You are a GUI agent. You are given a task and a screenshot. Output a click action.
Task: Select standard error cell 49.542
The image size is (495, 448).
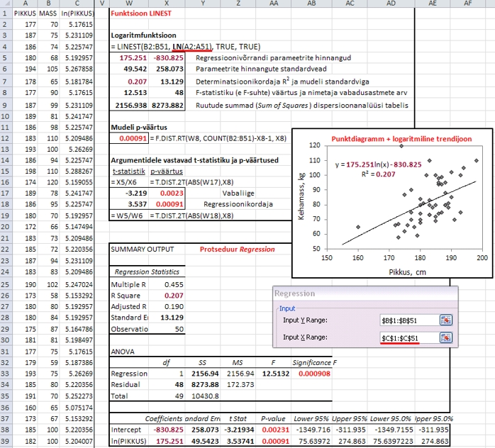pyautogui.click(x=129, y=69)
